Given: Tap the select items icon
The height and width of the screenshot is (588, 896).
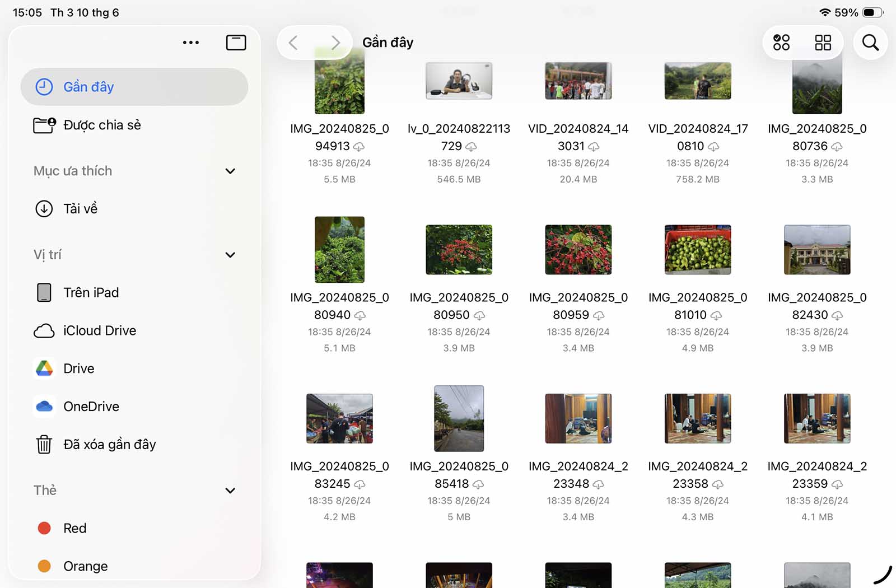Looking at the screenshot, I should [x=781, y=43].
